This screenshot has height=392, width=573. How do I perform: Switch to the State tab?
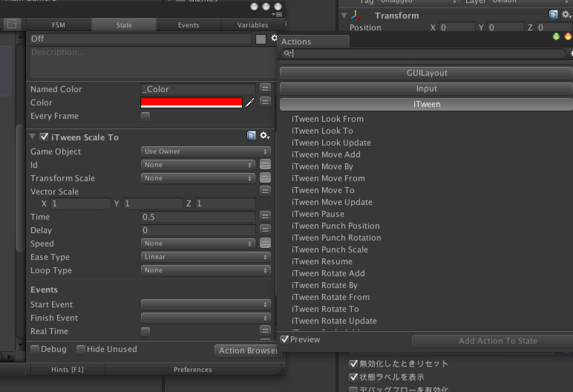(x=124, y=25)
